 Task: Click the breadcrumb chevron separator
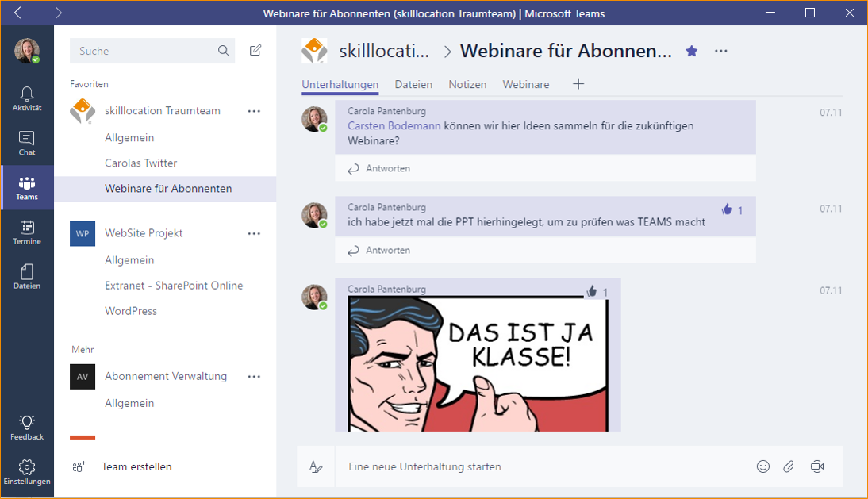pyautogui.click(x=447, y=52)
